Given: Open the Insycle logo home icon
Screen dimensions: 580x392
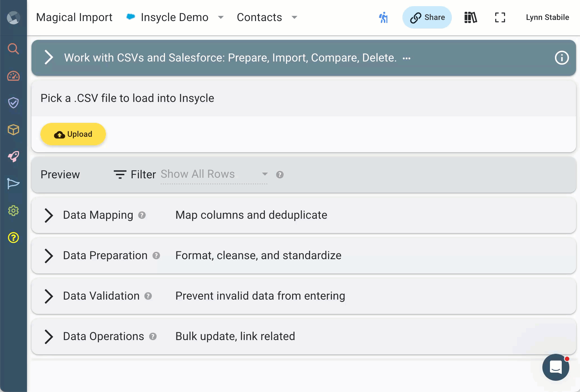Looking at the screenshot, I should click(x=13, y=18).
